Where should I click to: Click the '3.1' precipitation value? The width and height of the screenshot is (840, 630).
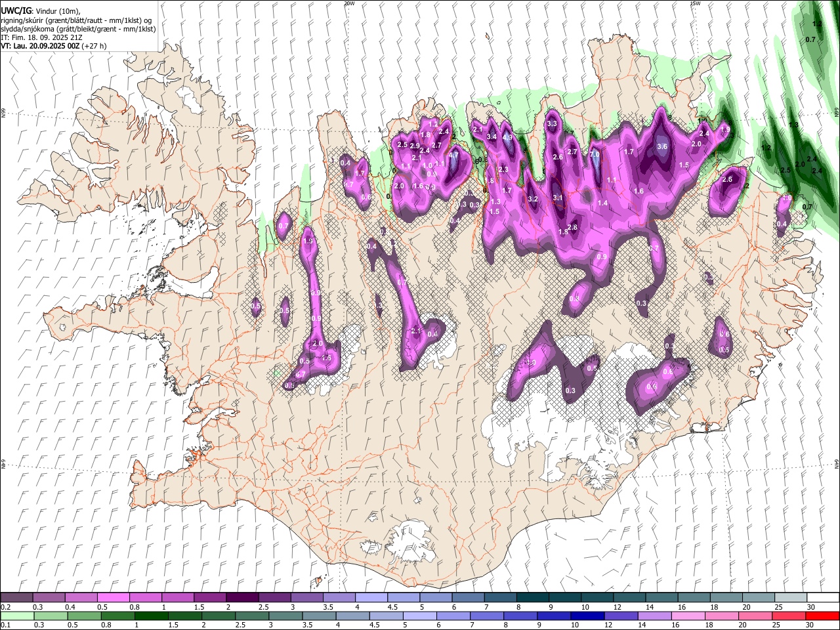(x=558, y=197)
